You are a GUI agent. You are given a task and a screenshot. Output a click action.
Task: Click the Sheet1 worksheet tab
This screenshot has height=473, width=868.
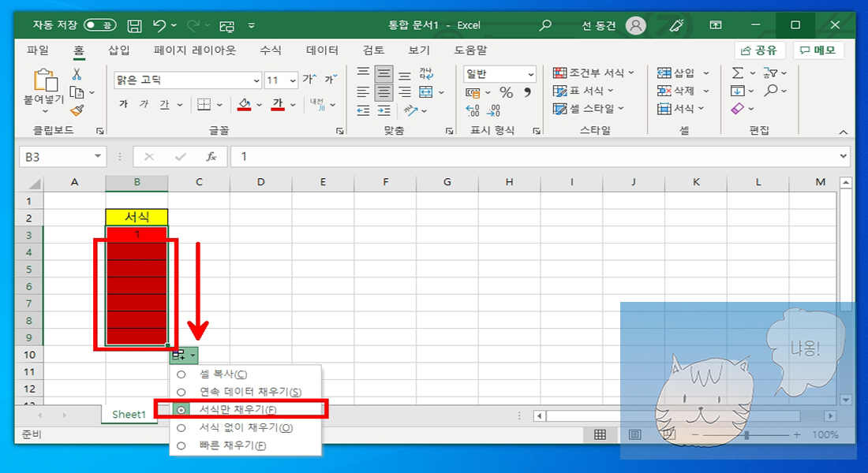[129, 415]
